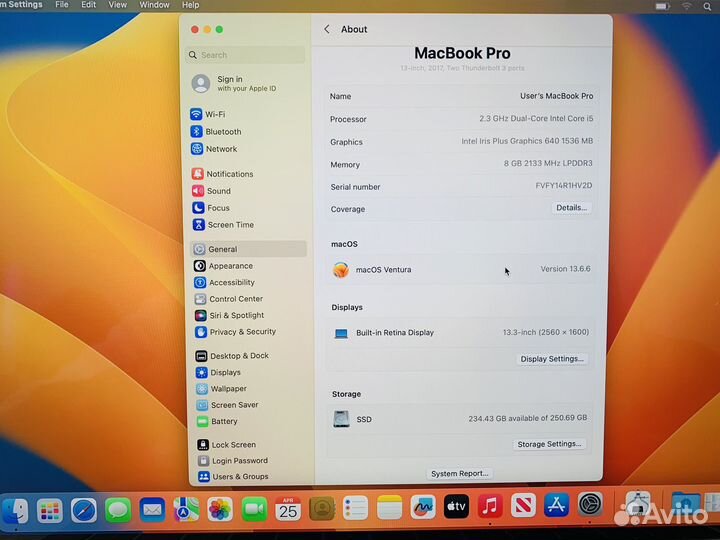The image size is (720, 540).
Task: Click battery status icon in menu bar
Action: click(663, 6)
